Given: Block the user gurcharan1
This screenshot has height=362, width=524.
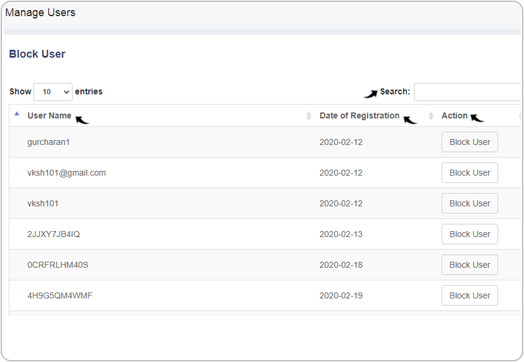Looking at the screenshot, I should point(470,142).
